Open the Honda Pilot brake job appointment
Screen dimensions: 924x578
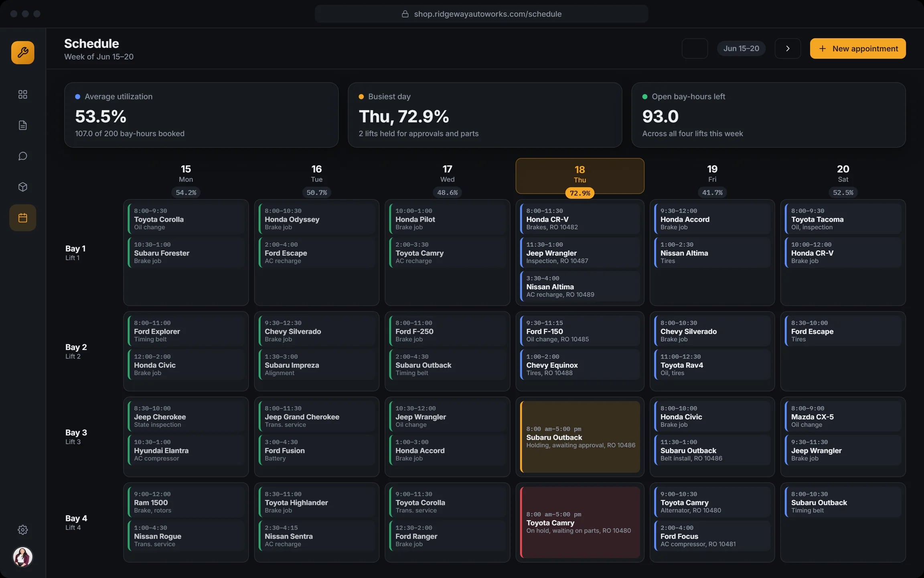[448, 219]
